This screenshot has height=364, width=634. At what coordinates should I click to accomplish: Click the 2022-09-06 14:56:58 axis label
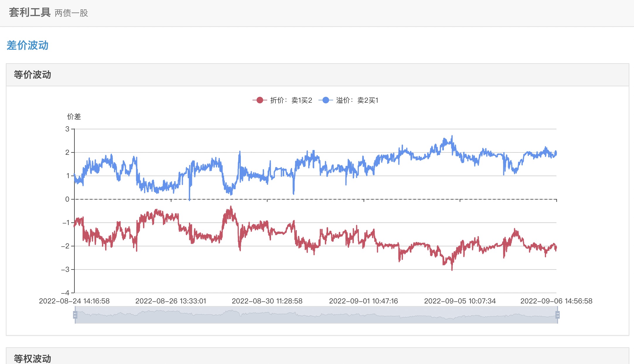click(x=556, y=301)
